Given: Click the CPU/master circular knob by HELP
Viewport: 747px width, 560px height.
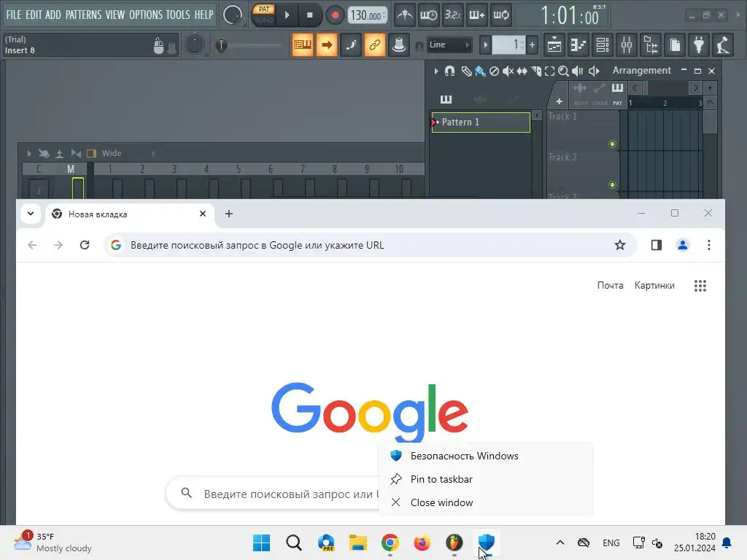Looking at the screenshot, I should 233,15.
